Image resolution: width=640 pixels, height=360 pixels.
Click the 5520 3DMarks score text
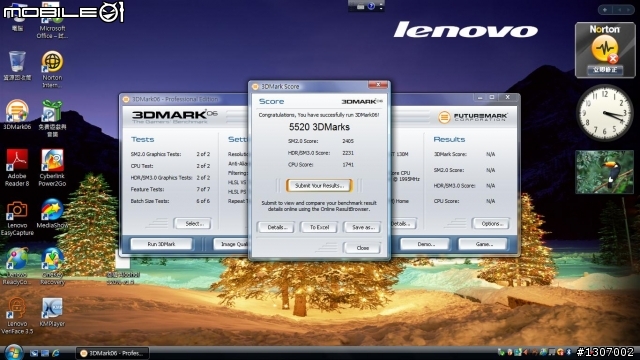(319, 127)
